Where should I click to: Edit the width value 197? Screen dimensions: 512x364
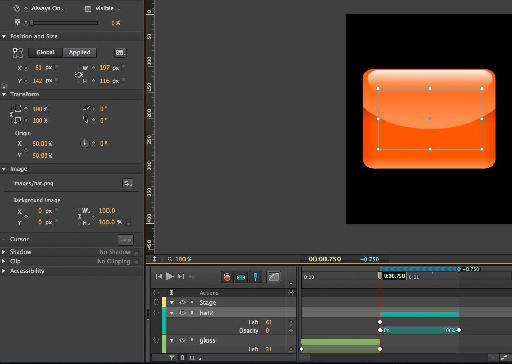click(x=104, y=68)
